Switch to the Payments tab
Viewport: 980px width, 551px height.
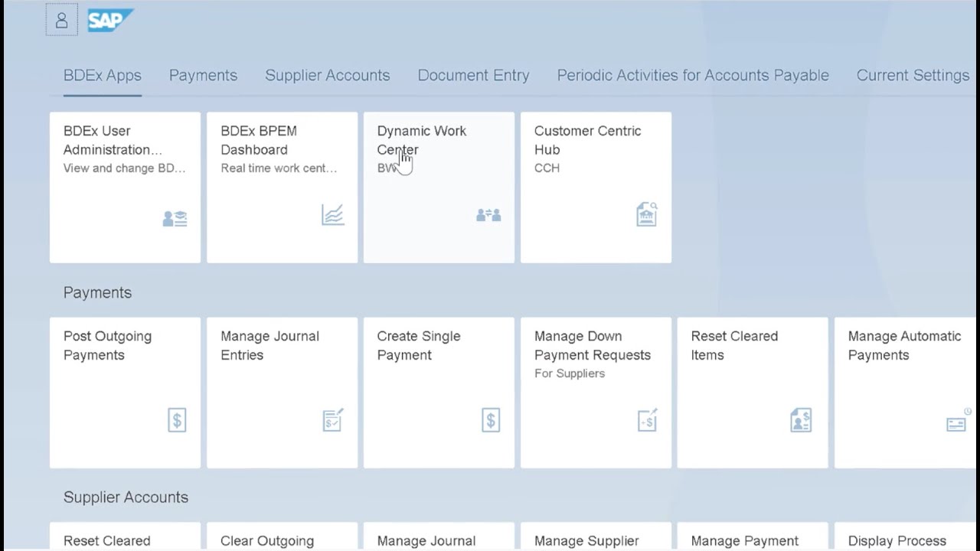tap(203, 75)
